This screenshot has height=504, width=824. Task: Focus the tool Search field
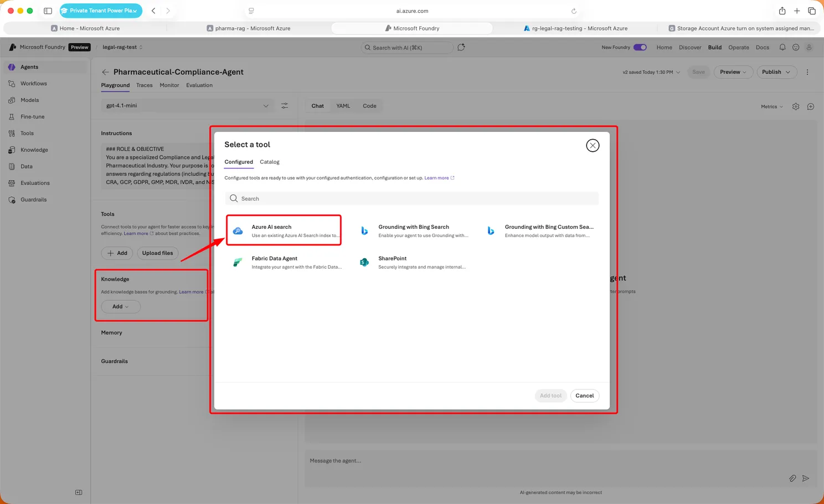coord(412,199)
